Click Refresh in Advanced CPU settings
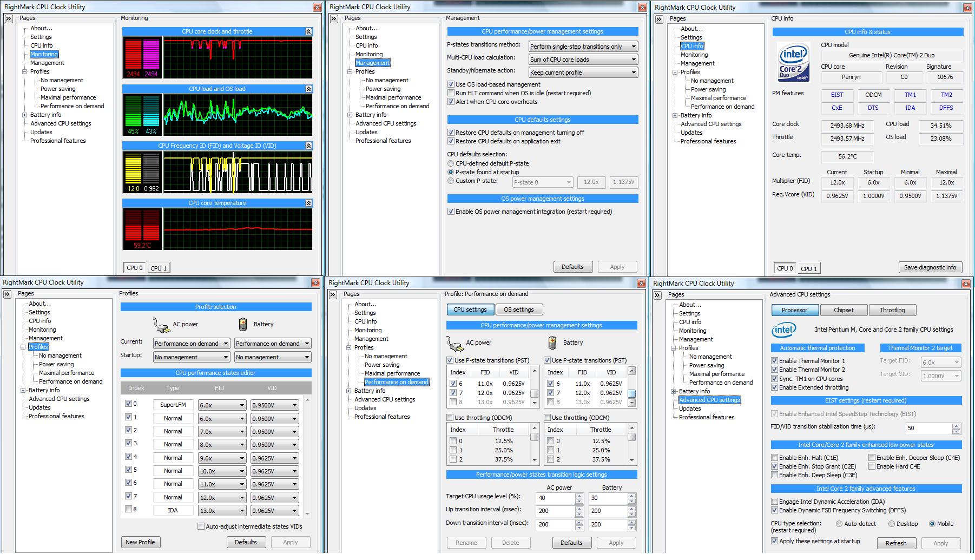 point(896,543)
